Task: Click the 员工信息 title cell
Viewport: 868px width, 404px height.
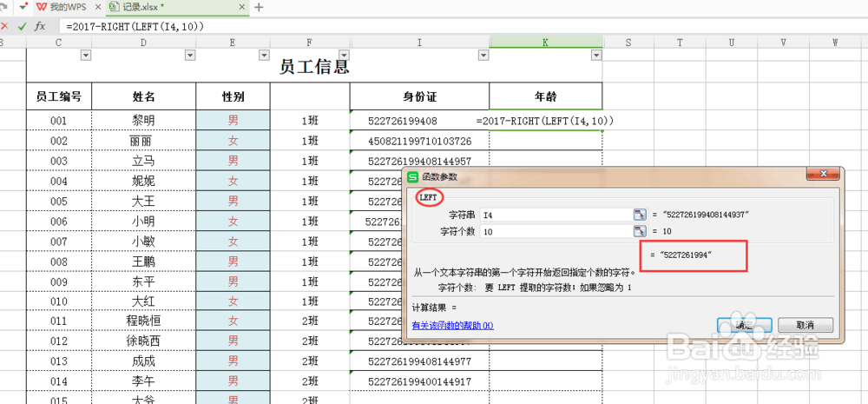Action: pyautogui.click(x=314, y=66)
